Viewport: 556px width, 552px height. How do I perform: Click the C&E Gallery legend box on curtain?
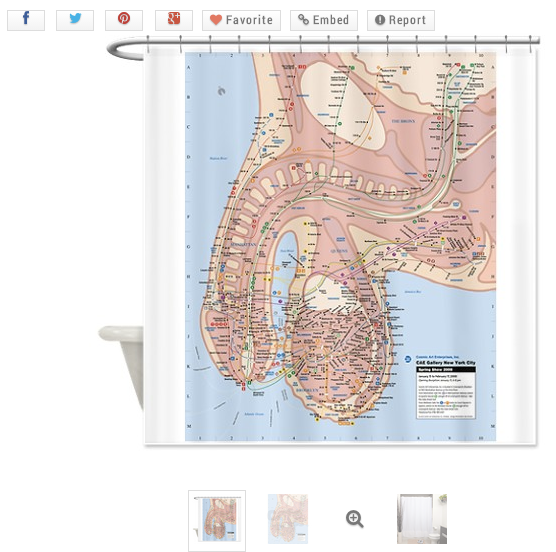(445, 388)
